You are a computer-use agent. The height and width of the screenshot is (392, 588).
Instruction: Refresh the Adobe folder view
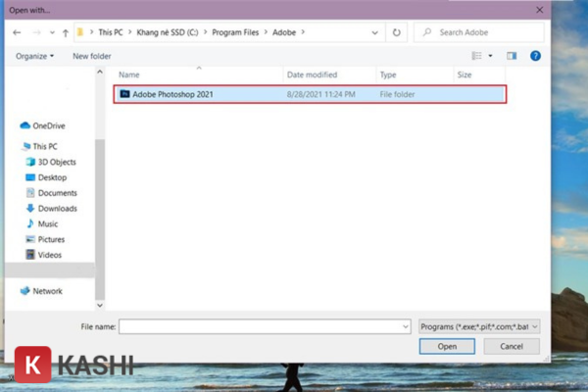[396, 32]
